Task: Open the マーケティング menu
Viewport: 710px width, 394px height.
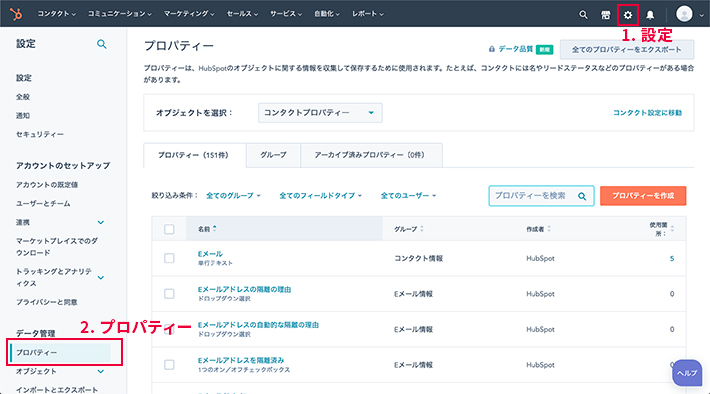Action: [189, 14]
